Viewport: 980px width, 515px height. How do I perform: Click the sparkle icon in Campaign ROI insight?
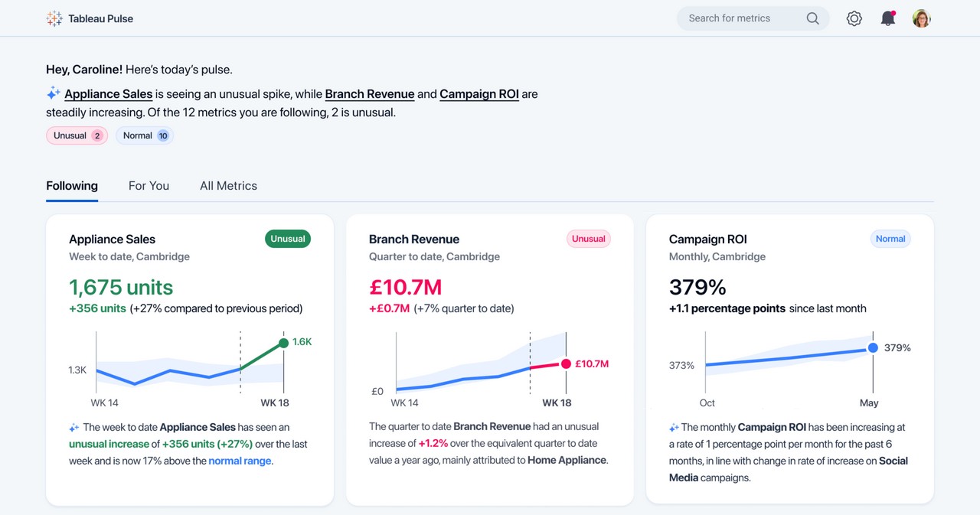675,428
